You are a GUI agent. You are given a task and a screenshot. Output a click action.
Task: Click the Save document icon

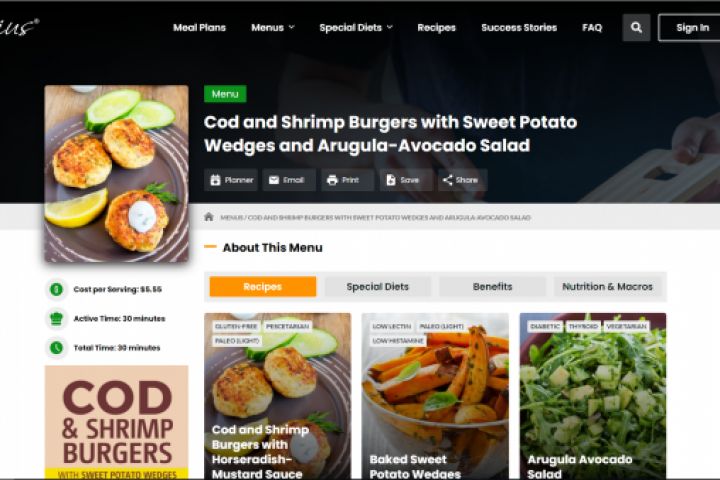(x=391, y=180)
